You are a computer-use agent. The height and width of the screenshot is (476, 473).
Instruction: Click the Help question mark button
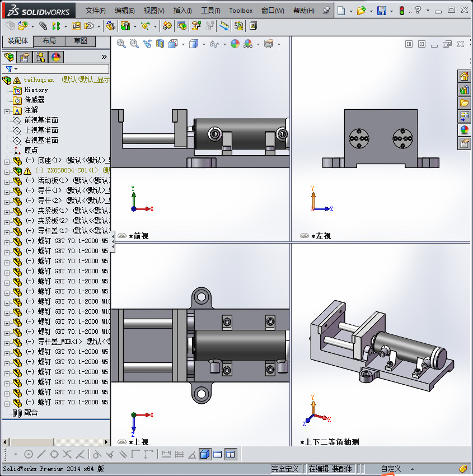(x=418, y=10)
